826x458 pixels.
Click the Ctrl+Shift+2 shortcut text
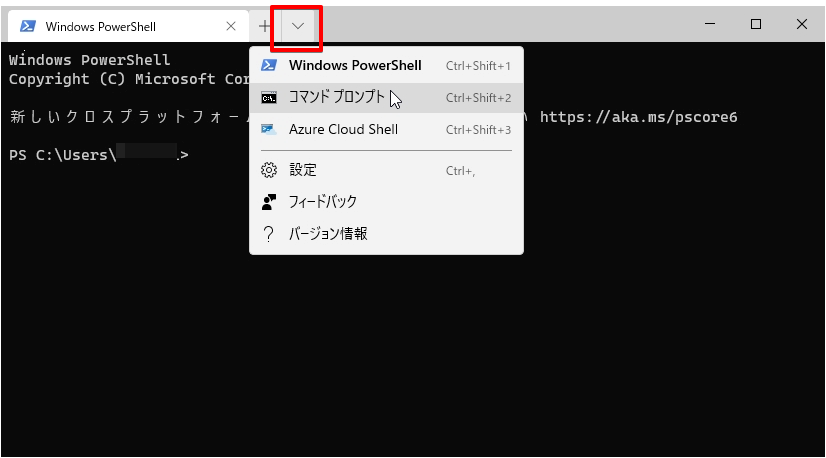pos(478,98)
